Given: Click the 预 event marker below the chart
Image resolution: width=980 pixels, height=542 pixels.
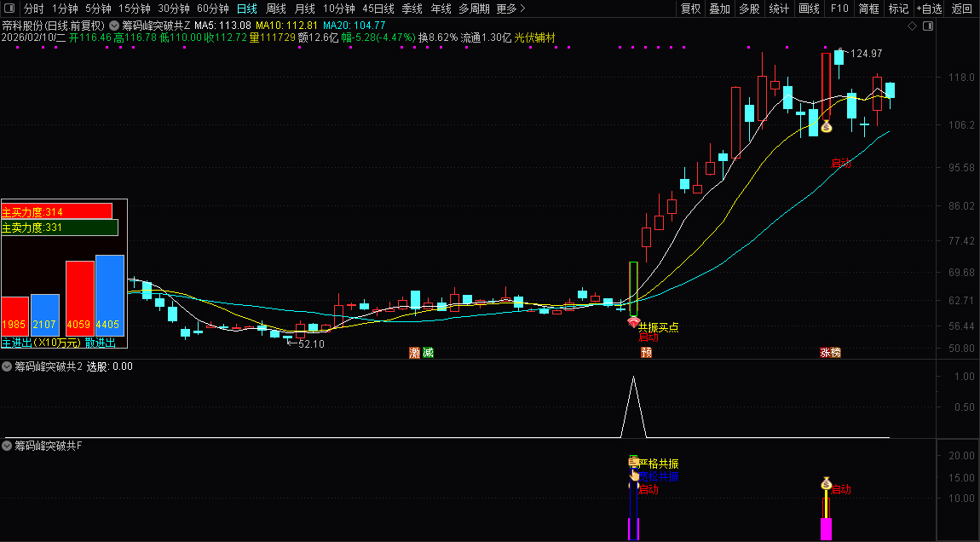Looking at the screenshot, I should pyautogui.click(x=647, y=353).
